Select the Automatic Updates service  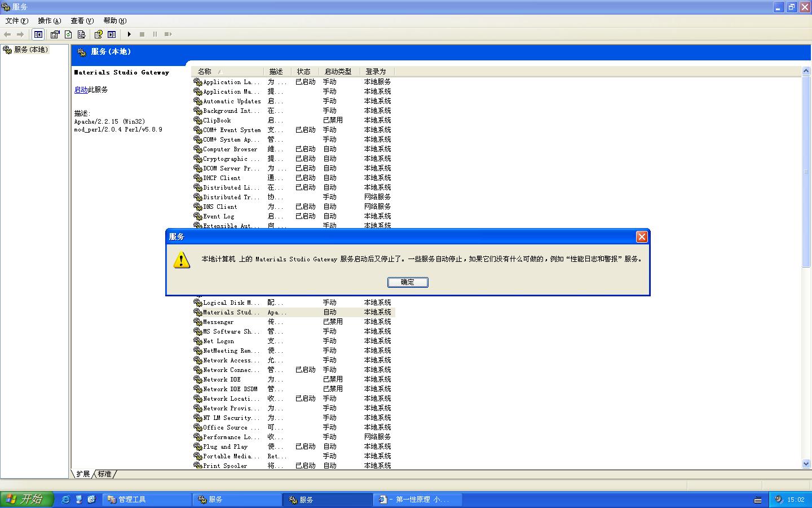(x=294, y=101)
